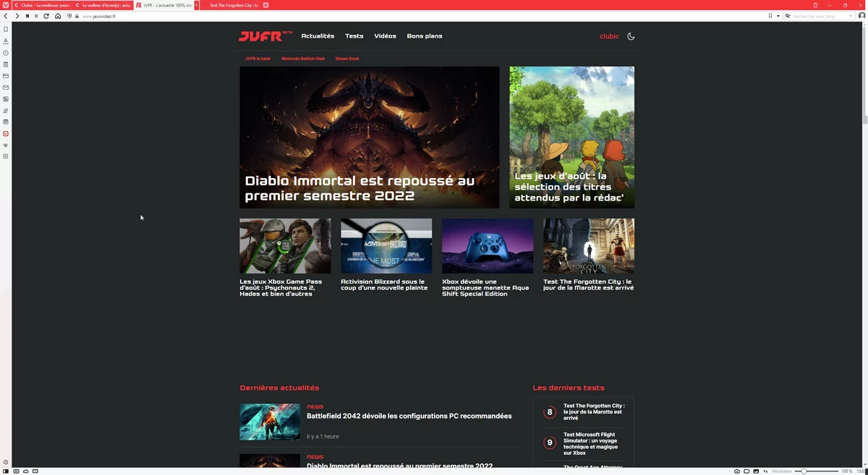Screen dimensions: 868x475
Task: Open the Nintendo Switch Oled tag link
Action: [x=303, y=59]
